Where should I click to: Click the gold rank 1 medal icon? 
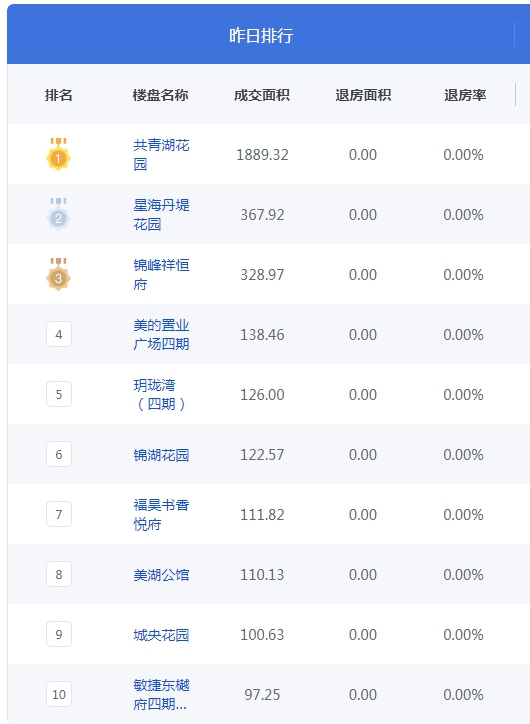(58, 154)
